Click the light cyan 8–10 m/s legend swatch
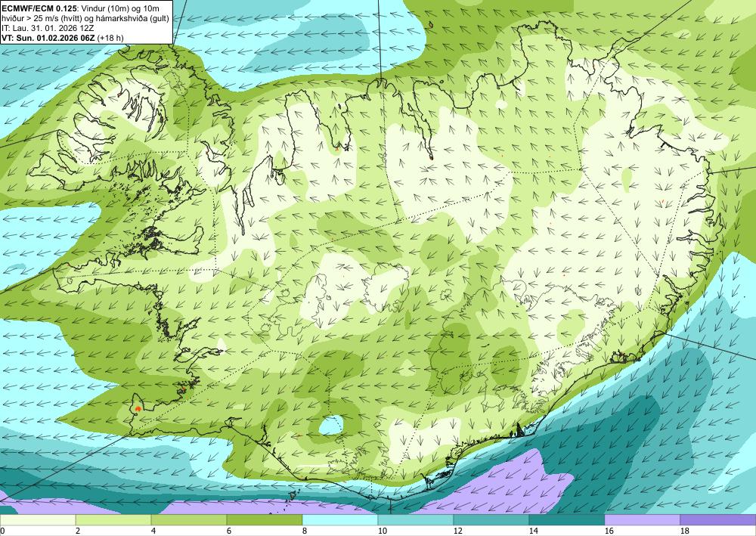 [340, 520]
